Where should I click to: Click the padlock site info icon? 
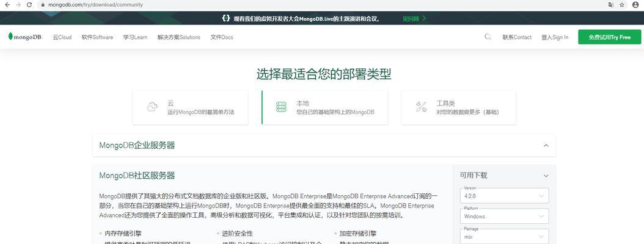(42, 5)
